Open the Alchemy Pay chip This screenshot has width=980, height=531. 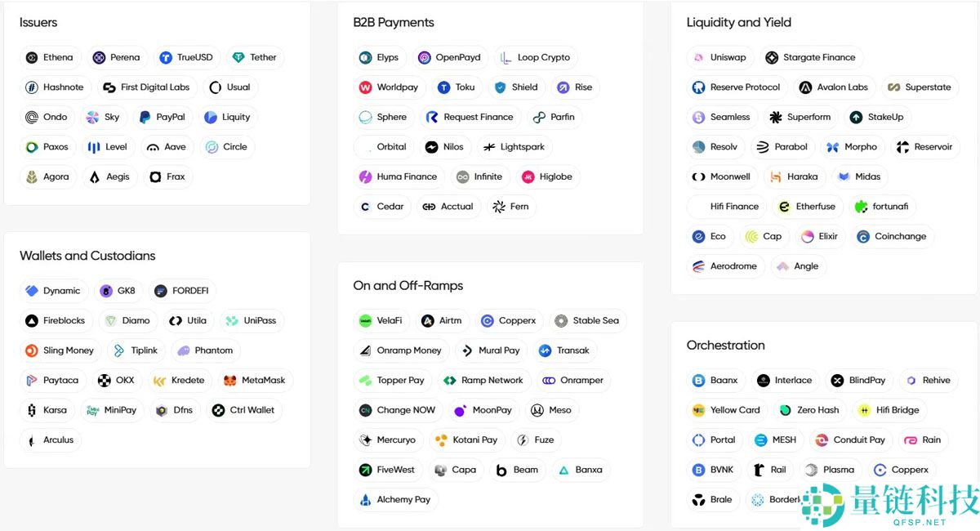(x=395, y=500)
